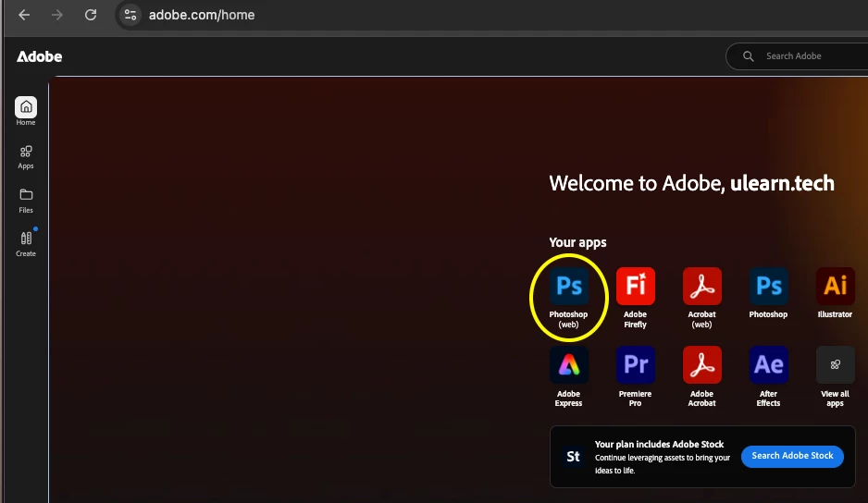Click the Welcome to Adobe heading
The width and height of the screenshot is (868, 503).
pyautogui.click(x=691, y=183)
